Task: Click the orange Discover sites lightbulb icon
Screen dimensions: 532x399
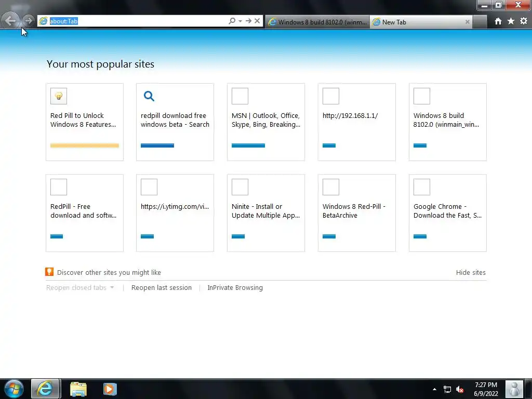Action: point(49,272)
